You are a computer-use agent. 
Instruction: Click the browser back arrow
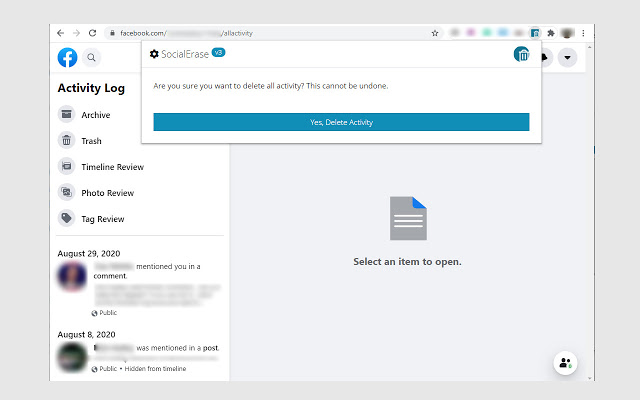pyautogui.click(x=61, y=33)
